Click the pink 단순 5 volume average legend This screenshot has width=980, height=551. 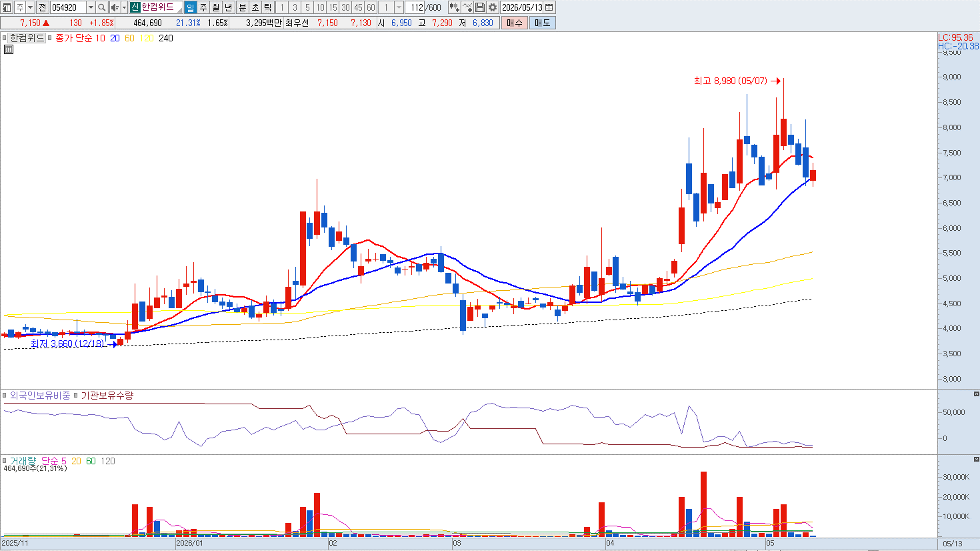[x=54, y=461]
